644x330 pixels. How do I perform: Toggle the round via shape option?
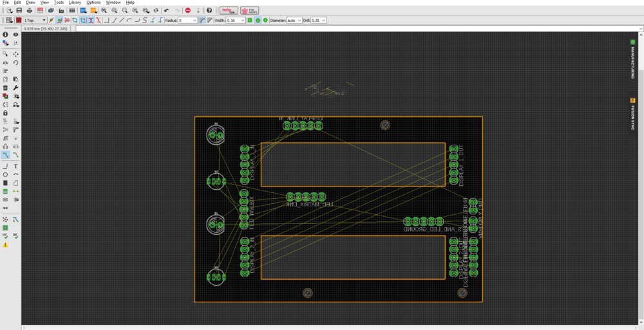point(258,21)
